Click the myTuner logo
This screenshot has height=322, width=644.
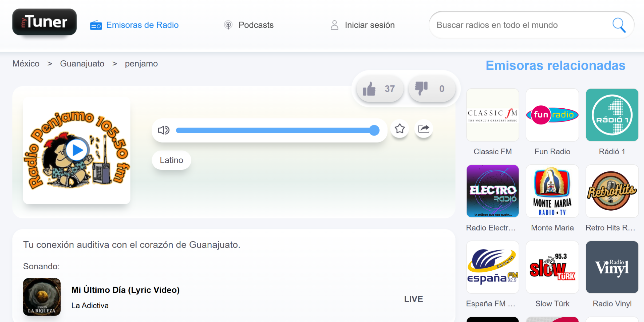click(44, 22)
